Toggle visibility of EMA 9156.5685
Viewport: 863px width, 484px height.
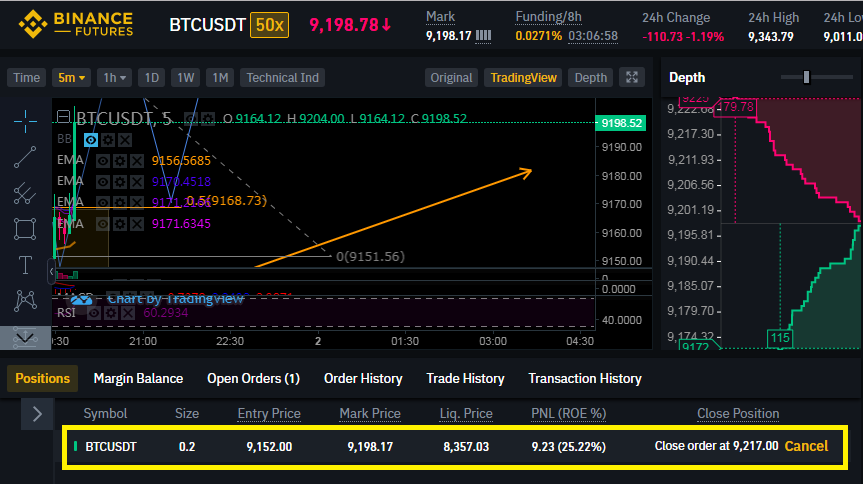click(102, 161)
